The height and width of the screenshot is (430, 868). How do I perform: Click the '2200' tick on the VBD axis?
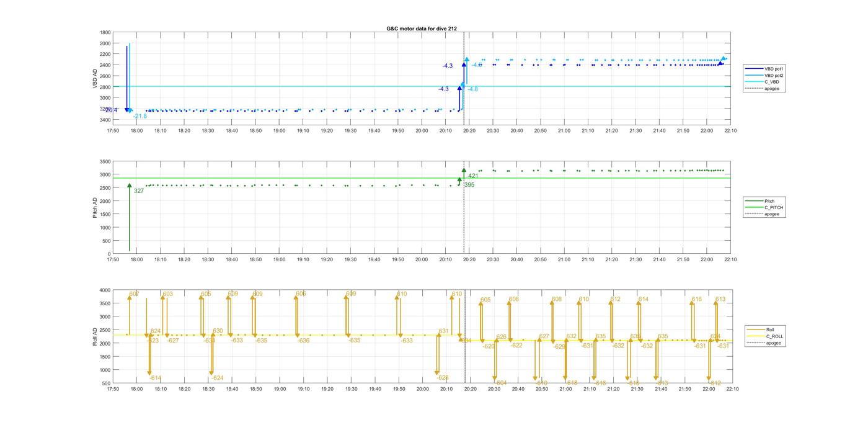(105, 54)
